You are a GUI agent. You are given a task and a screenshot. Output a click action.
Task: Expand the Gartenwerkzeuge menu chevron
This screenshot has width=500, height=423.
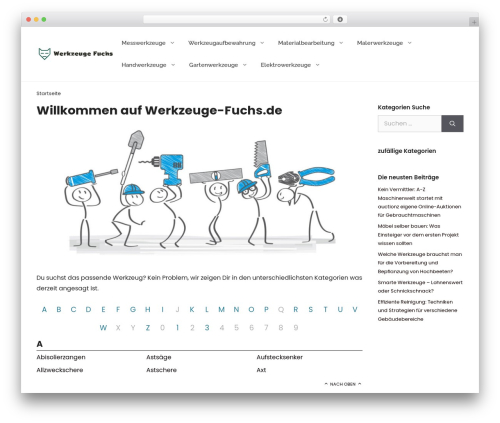click(x=245, y=65)
